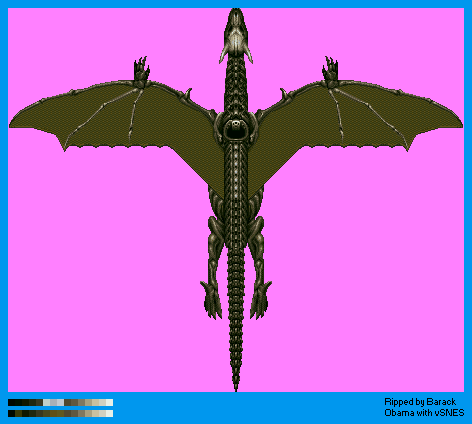This screenshot has height=424, width=472.
Task: Select the off-white rightmost swatch in the top palette row
Action: (x=109, y=402)
